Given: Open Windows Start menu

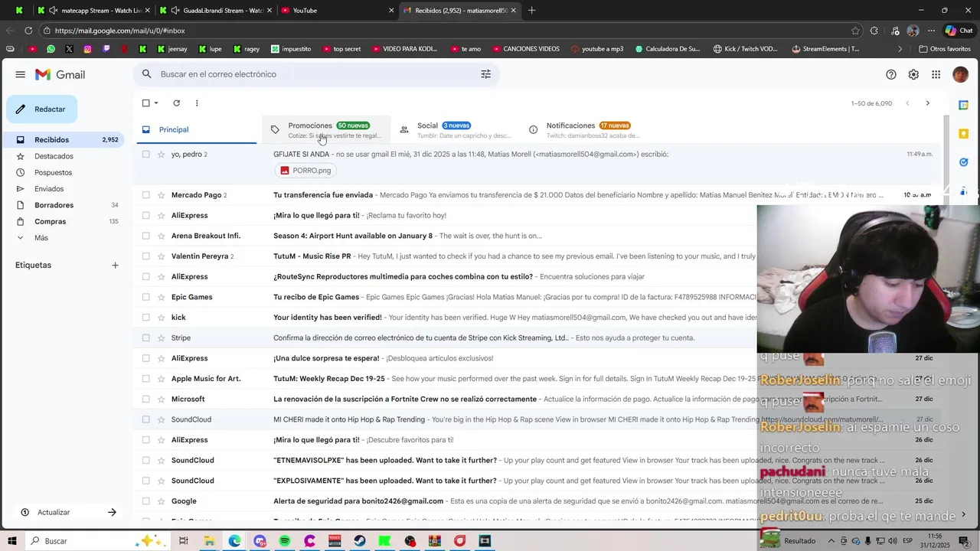Looking at the screenshot, I should 12,541.
